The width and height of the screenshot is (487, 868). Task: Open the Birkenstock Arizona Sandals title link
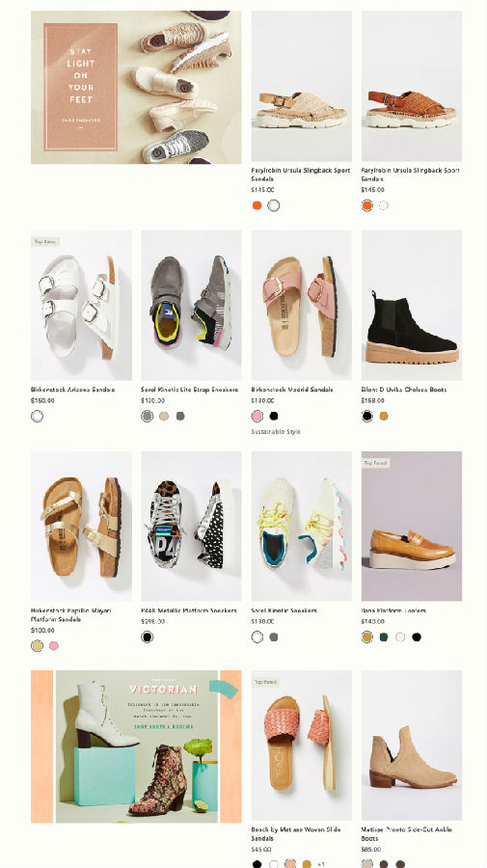pyautogui.click(x=72, y=390)
